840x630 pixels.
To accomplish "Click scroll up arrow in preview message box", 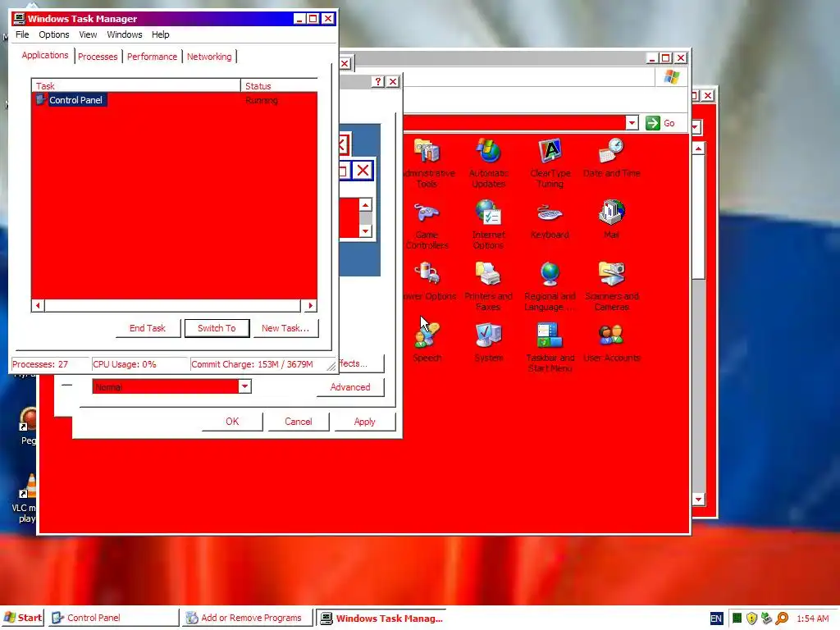I will click(365, 204).
